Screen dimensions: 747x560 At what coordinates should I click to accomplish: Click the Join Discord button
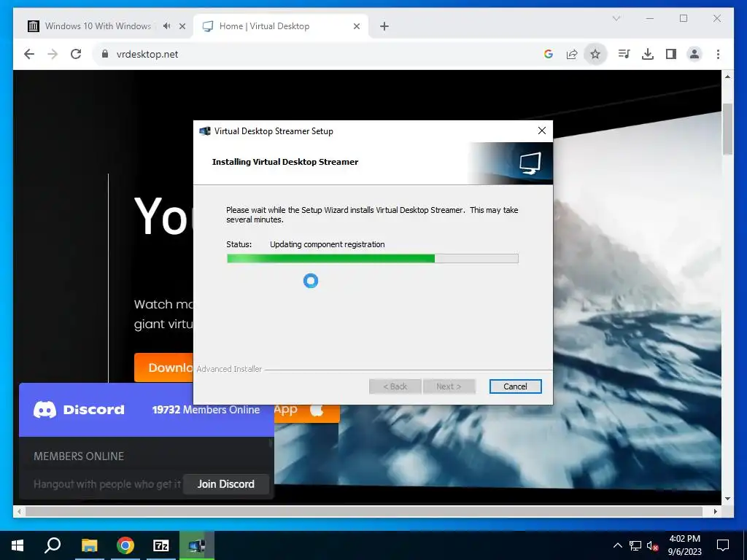[226, 484]
